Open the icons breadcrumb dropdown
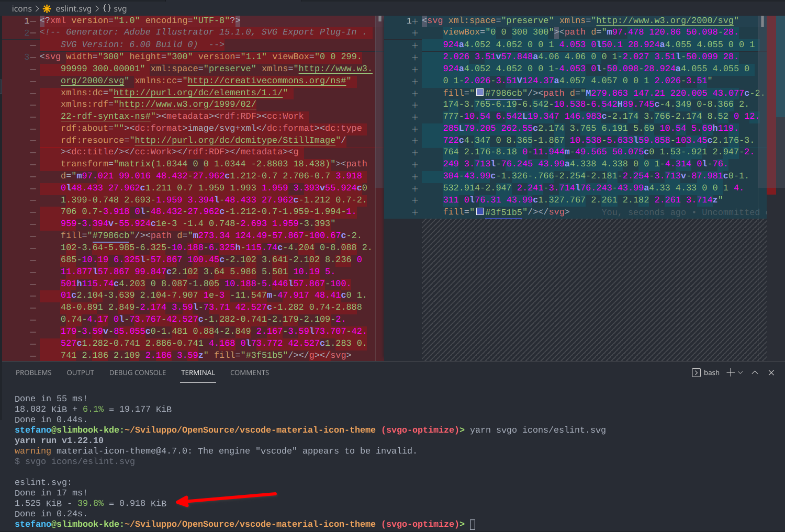The image size is (785, 532). [x=21, y=8]
